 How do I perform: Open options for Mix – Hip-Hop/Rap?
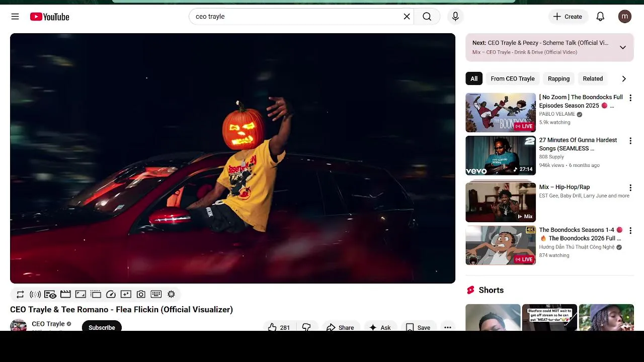click(630, 188)
